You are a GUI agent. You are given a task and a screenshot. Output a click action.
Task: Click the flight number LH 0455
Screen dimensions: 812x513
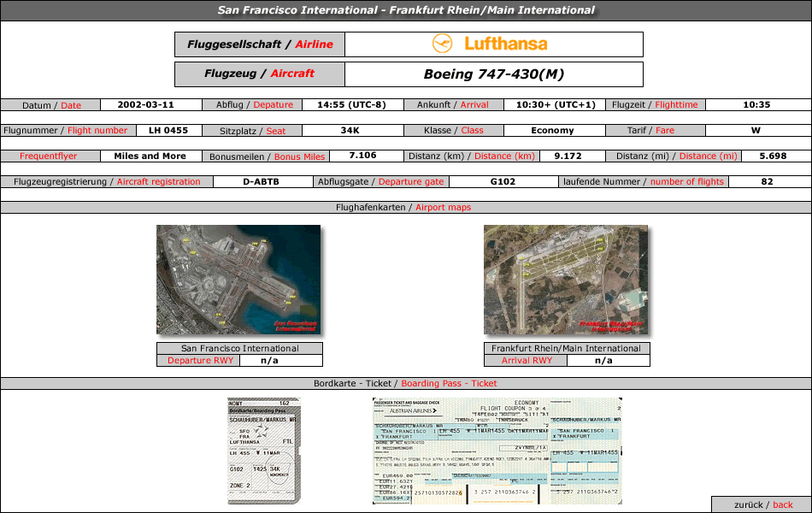(x=168, y=131)
